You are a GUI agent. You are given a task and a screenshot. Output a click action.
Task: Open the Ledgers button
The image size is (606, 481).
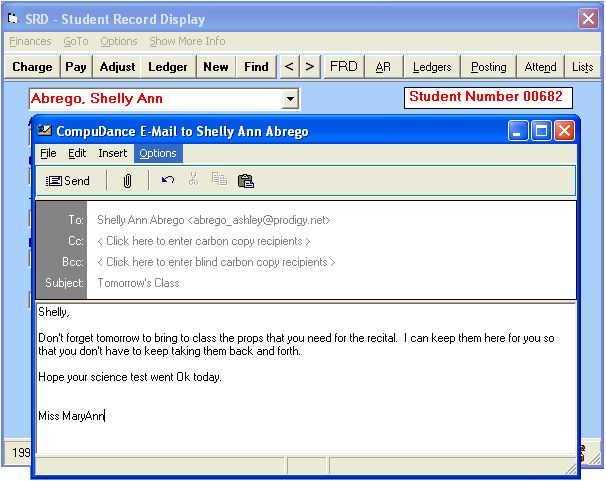(432, 67)
